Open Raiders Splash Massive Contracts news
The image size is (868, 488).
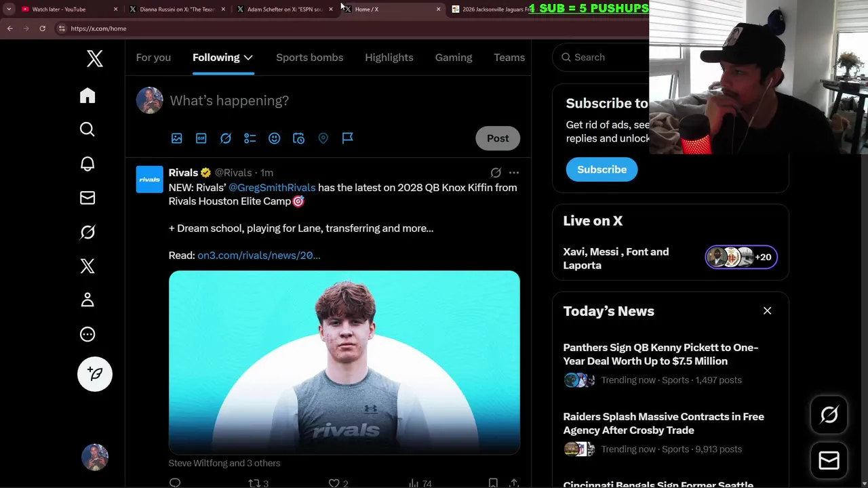[663, 424]
